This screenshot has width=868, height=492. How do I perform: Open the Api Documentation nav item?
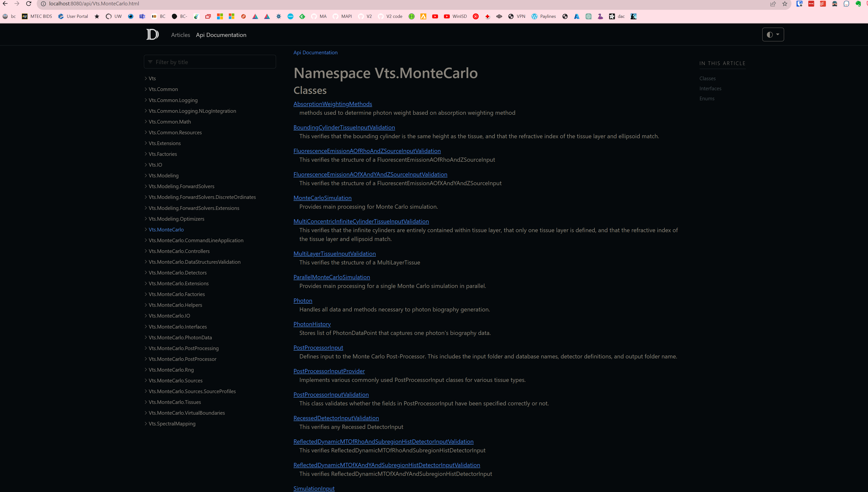click(x=221, y=35)
